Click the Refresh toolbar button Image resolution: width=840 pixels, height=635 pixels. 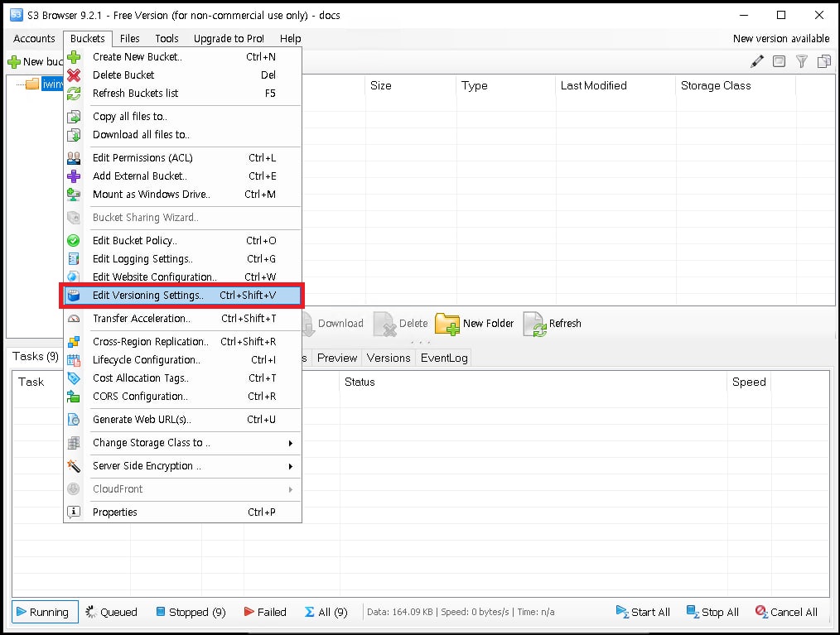point(553,324)
